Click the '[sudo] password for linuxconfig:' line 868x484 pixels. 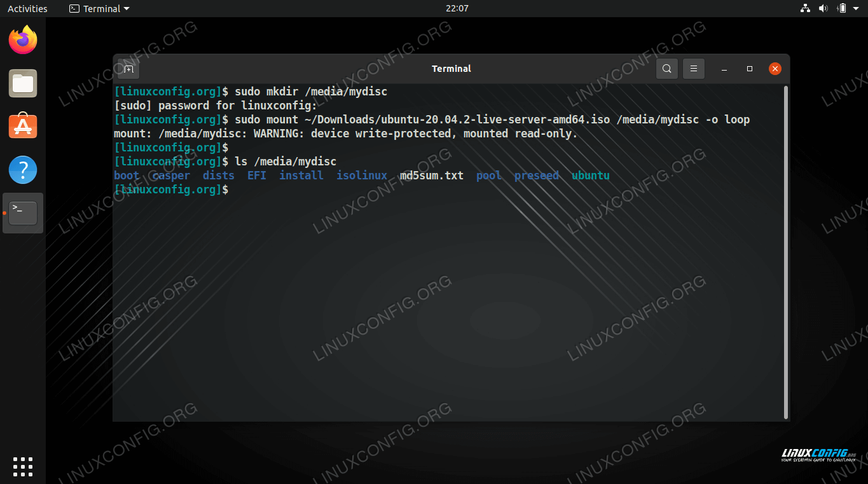(216, 106)
